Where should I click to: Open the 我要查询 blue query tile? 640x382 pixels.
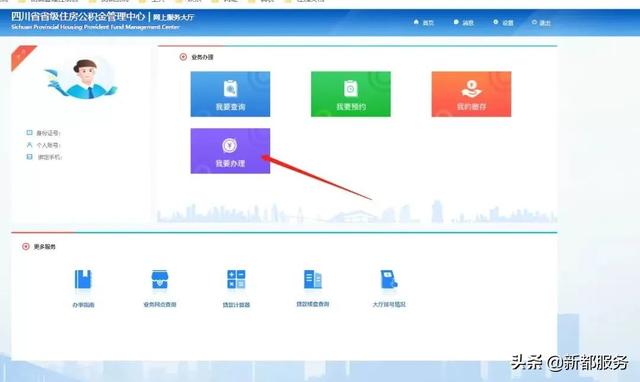[x=230, y=94]
